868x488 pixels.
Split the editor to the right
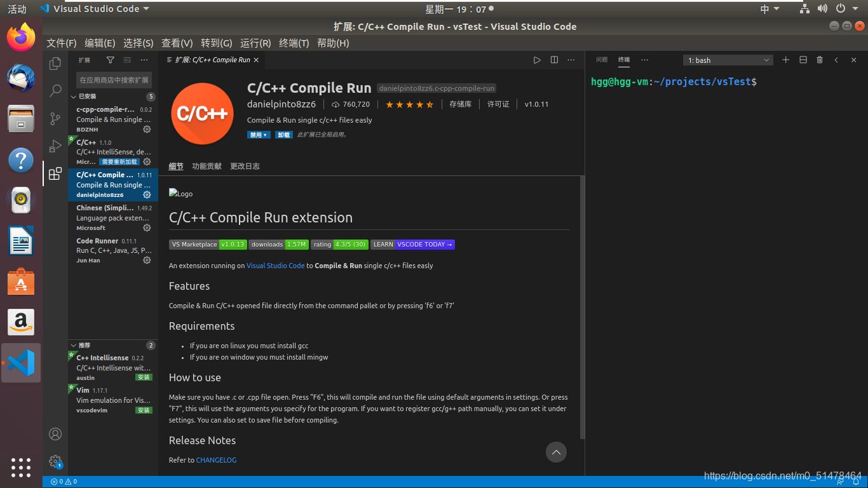pos(554,60)
